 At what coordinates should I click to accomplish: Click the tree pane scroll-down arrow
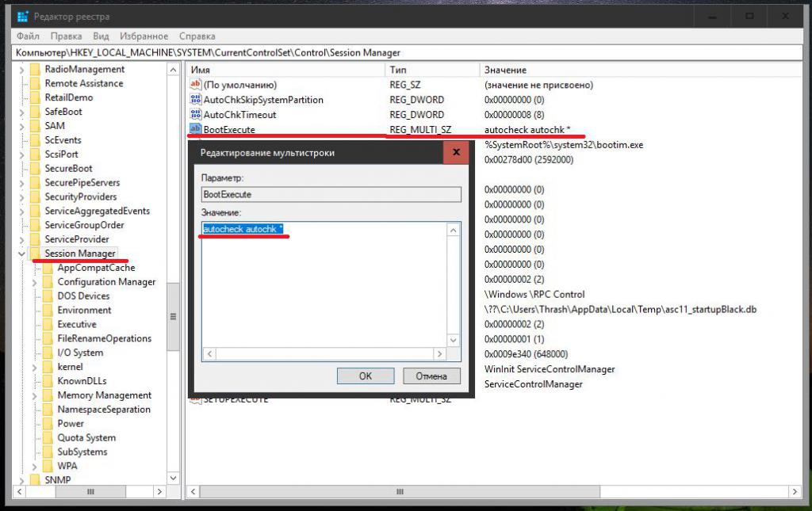tap(173, 478)
